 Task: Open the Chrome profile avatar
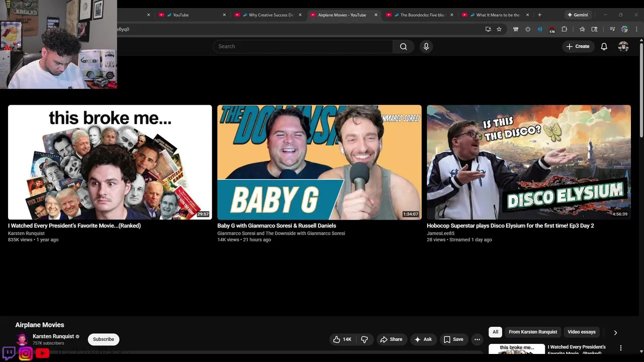click(x=624, y=29)
